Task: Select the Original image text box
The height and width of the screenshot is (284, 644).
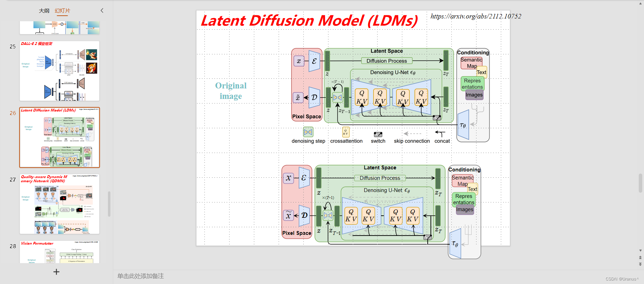Action: click(231, 91)
